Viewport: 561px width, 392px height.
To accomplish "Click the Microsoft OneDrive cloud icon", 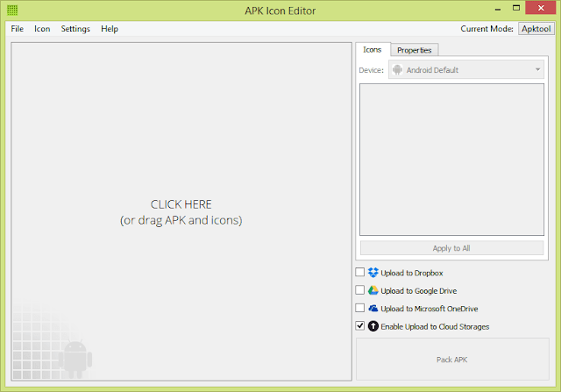I will pyautogui.click(x=373, y=308).
